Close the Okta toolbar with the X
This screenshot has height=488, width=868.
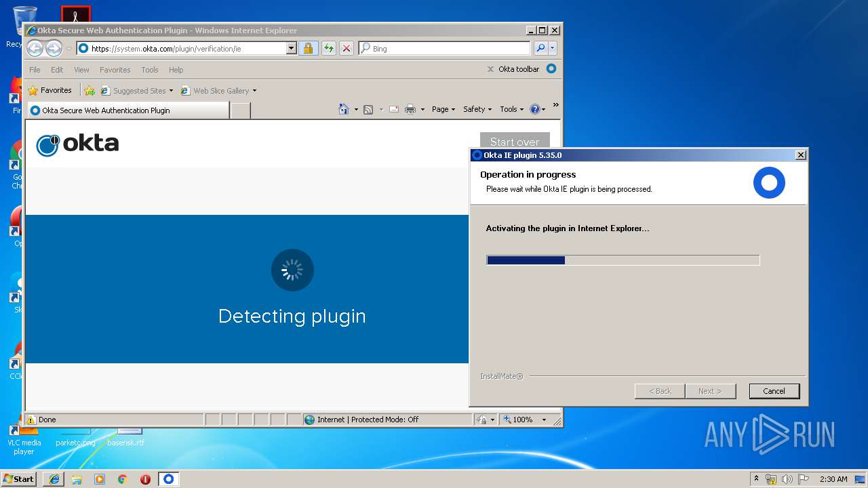coord(490,69)
